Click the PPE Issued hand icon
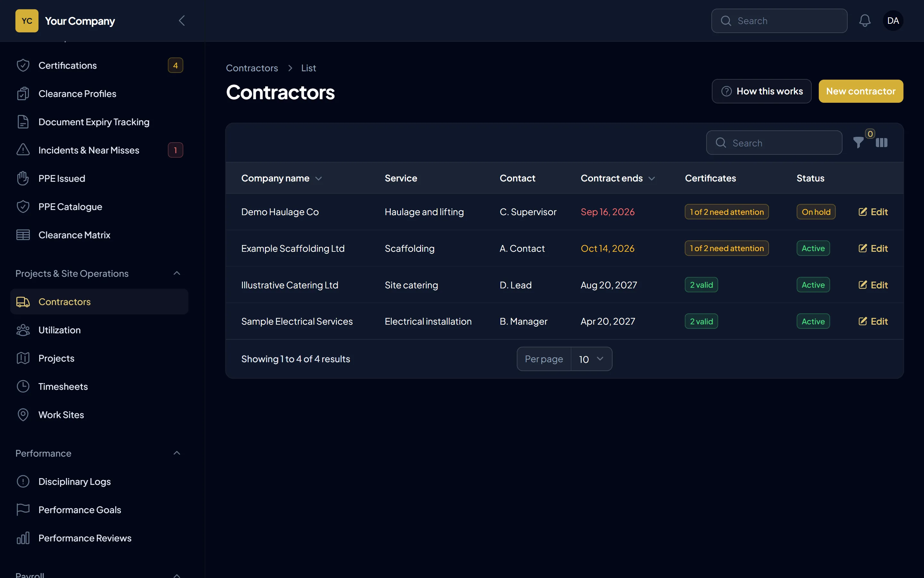This screenshot has height=578, width=924. click(x=23, y=179)
